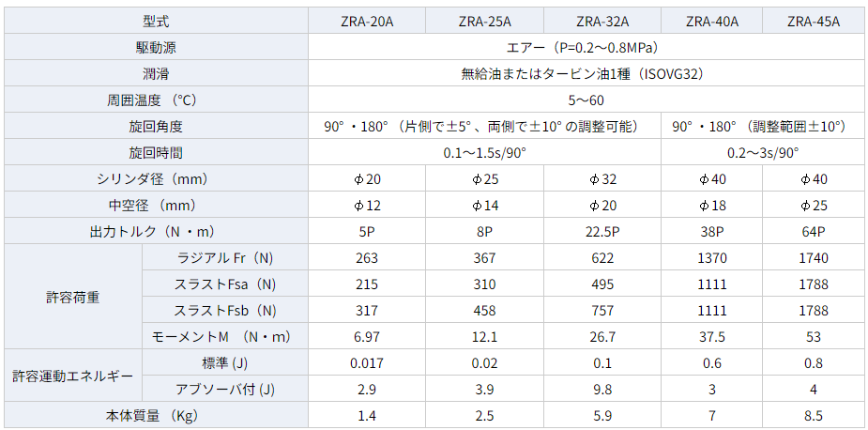
Task: Click the 許容運動エネルギー group label
Action: [73, 376]
